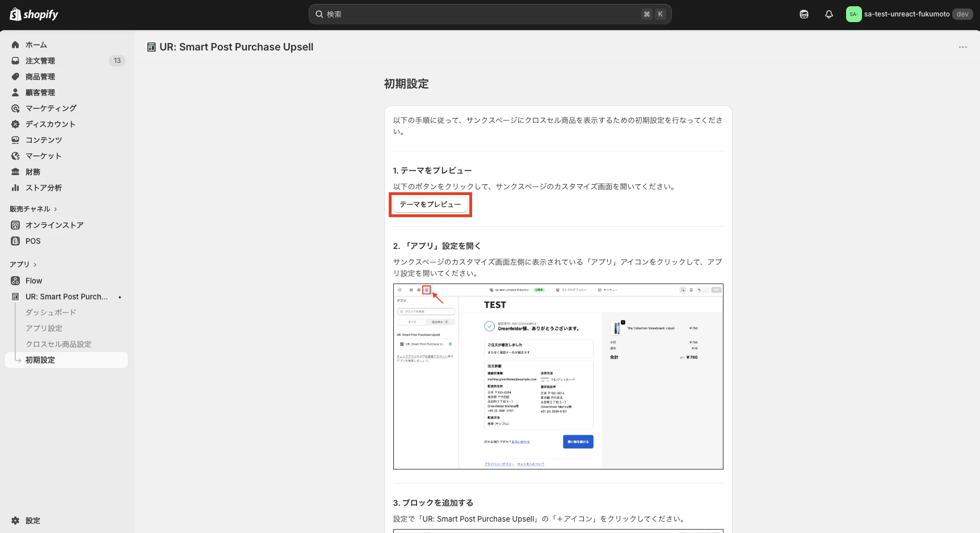Viewport: 980px width, 533px height.
Task: Click the マーケティング target icon
Action: point(15,108)
